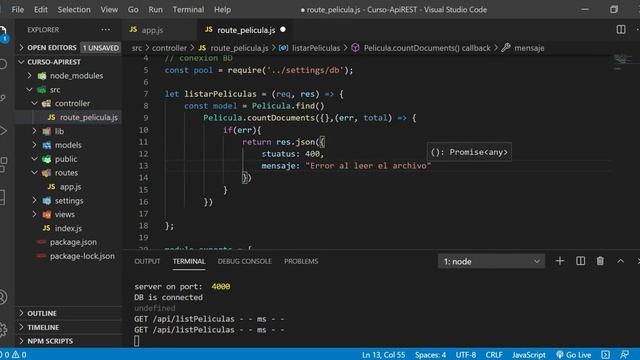This screenshot has width=640, height=360.
Task: Select the Terminal panel tab
Action: [189, 261]
